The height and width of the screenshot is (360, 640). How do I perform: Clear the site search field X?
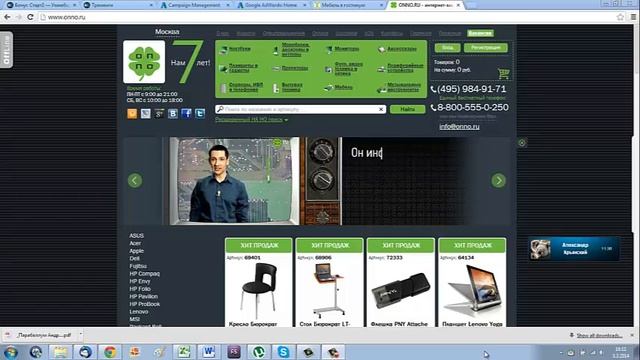pos(381,109)
